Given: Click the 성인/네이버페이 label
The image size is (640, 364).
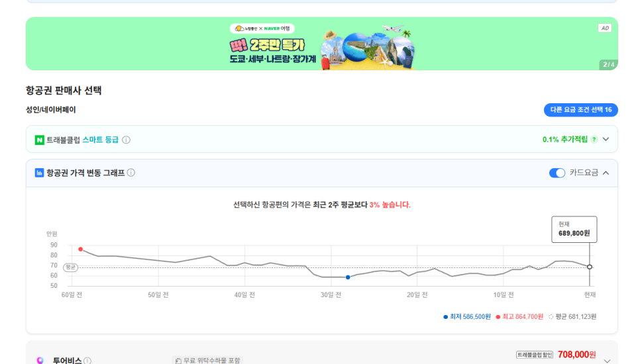Looking at the screenshot, I should click(x=51, y=110).
